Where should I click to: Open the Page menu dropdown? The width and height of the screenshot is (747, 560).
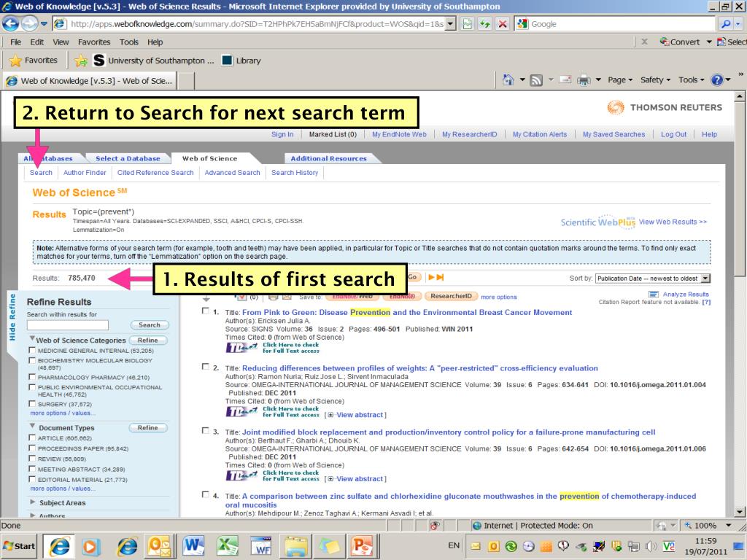620,80
